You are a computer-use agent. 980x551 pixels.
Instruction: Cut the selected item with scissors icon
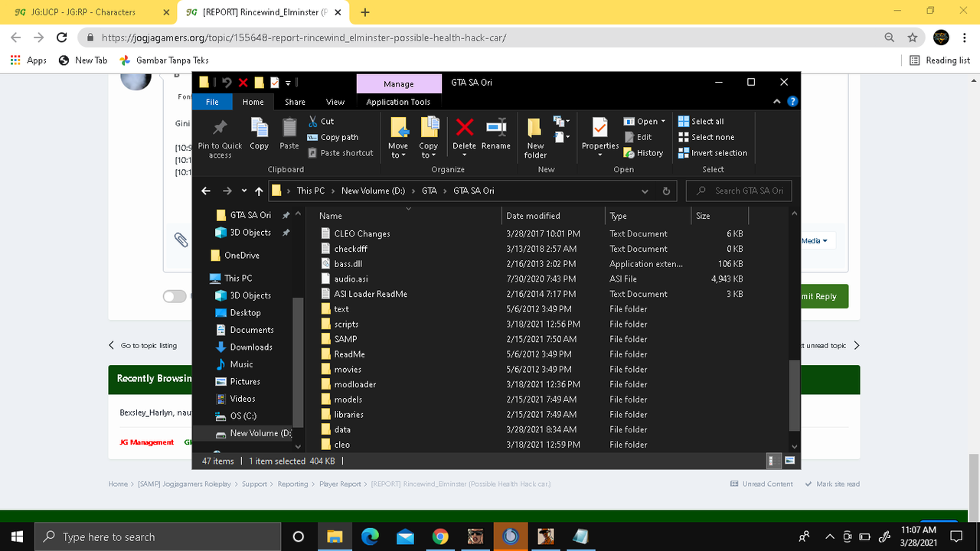point(322,121)
